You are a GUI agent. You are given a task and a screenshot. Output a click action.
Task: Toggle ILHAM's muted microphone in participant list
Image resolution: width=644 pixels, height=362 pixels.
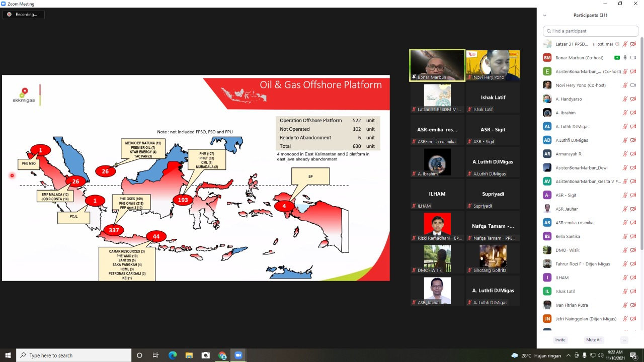pyautogui.click(x=625, y=278)
